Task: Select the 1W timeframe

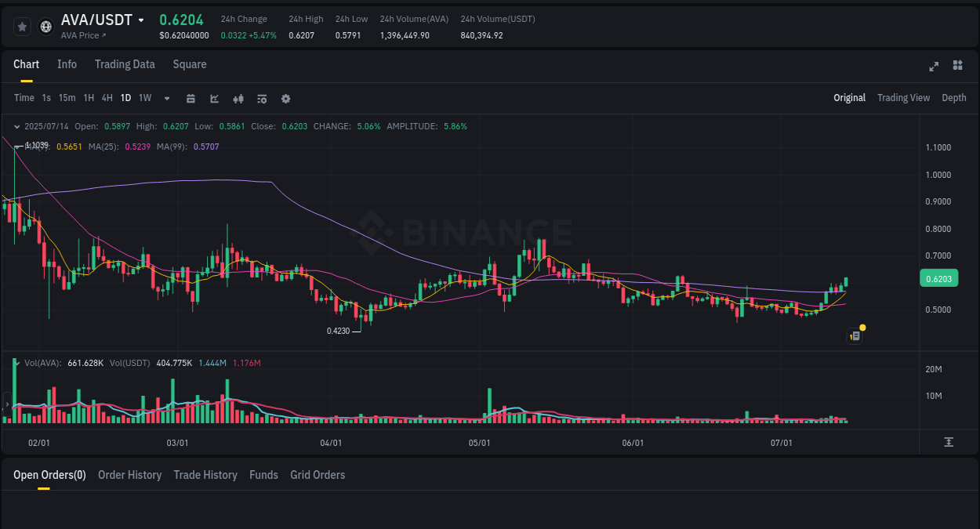Action: 144,98
